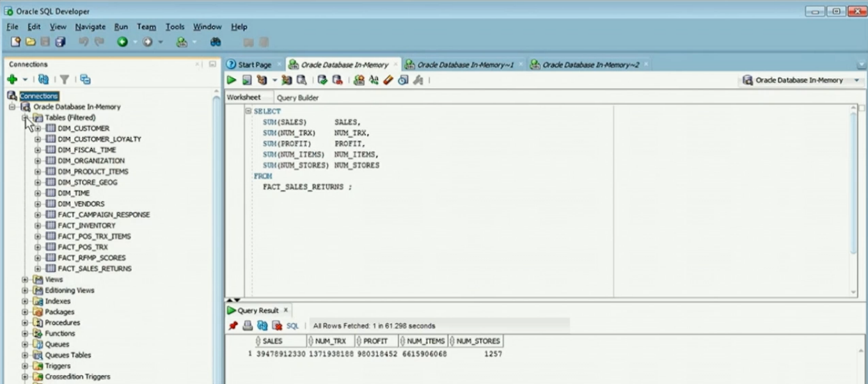The image size is (868, 384).
Task: Click the Clear eraser icon
Action: pyautogui.click(x=388, y=80)
